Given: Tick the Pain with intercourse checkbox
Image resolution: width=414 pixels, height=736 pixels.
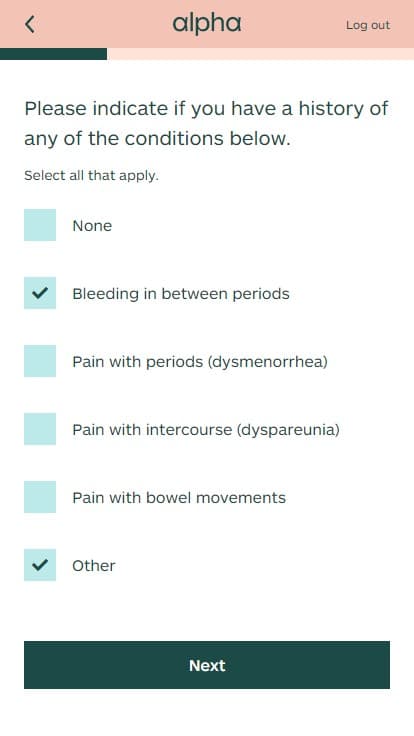Looking at the screenshot, I should (40, 429).
